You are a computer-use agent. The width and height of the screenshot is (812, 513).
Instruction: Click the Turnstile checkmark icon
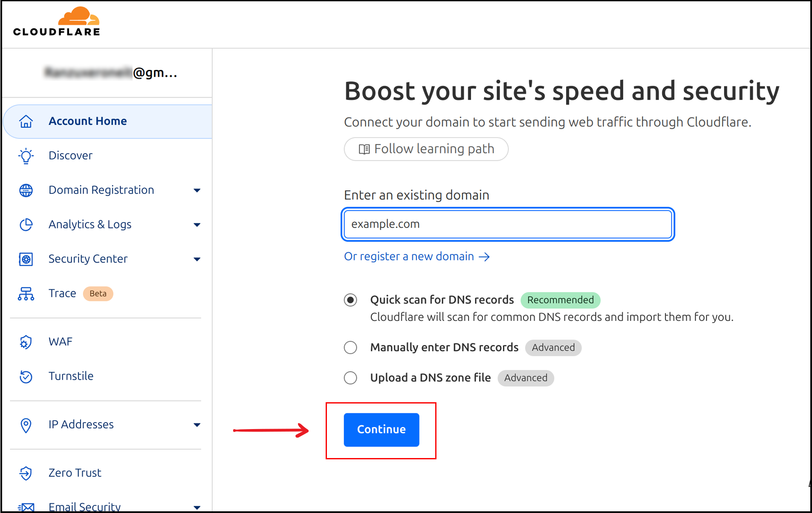pyautogui.click(x=26, y=376)
